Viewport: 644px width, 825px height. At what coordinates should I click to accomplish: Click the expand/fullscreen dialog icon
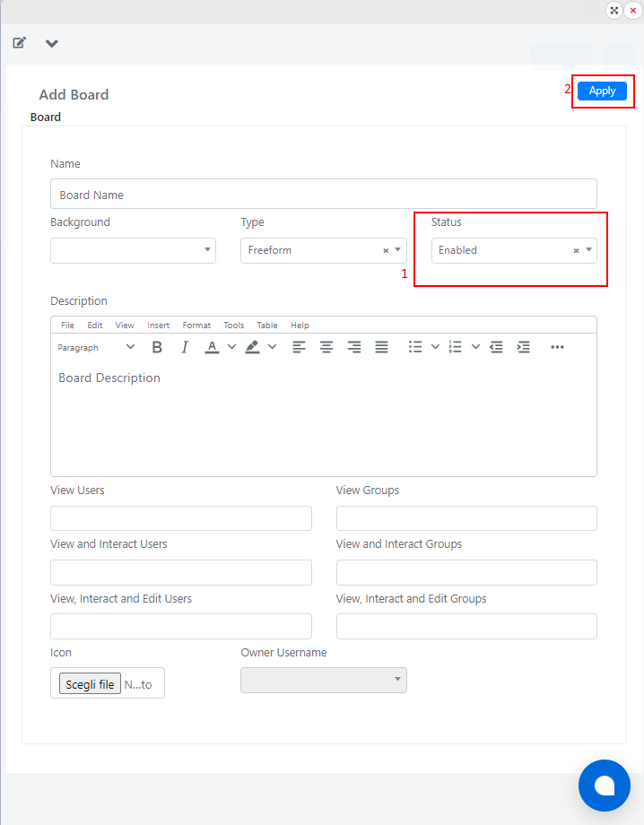(614, 10)
